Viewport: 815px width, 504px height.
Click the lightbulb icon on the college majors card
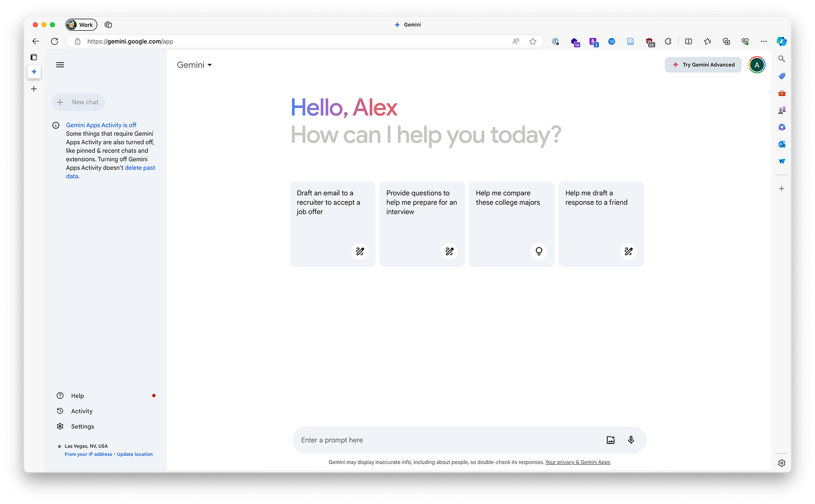[538, 251]
